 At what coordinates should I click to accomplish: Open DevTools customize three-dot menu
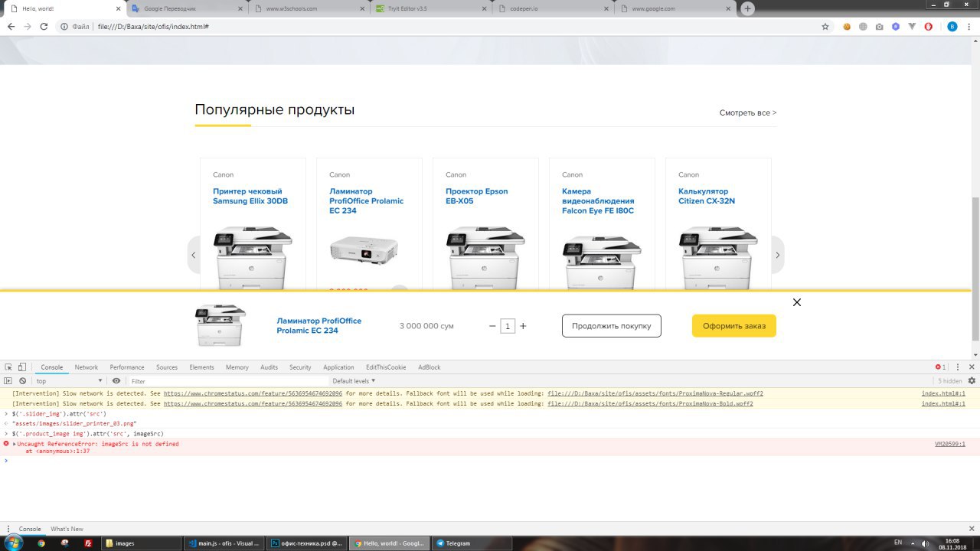(958, 367)
